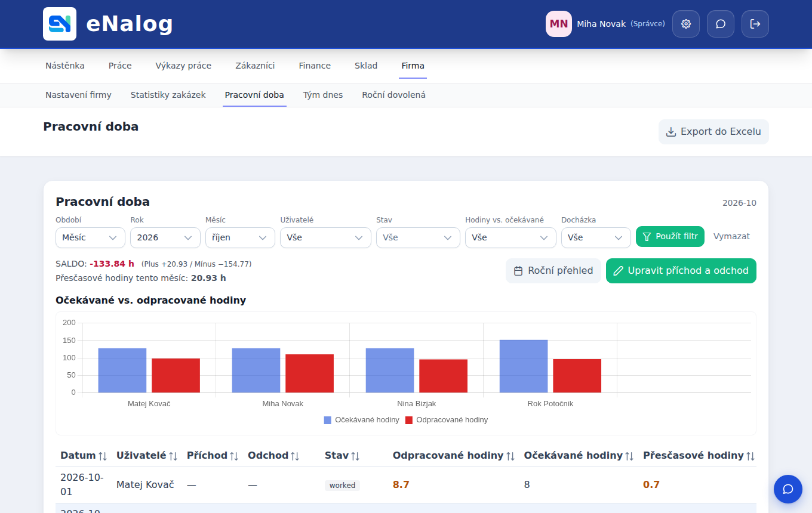Open messages from the header chat icon
Screen dimensions: 812x513
(x=721, y=24)
